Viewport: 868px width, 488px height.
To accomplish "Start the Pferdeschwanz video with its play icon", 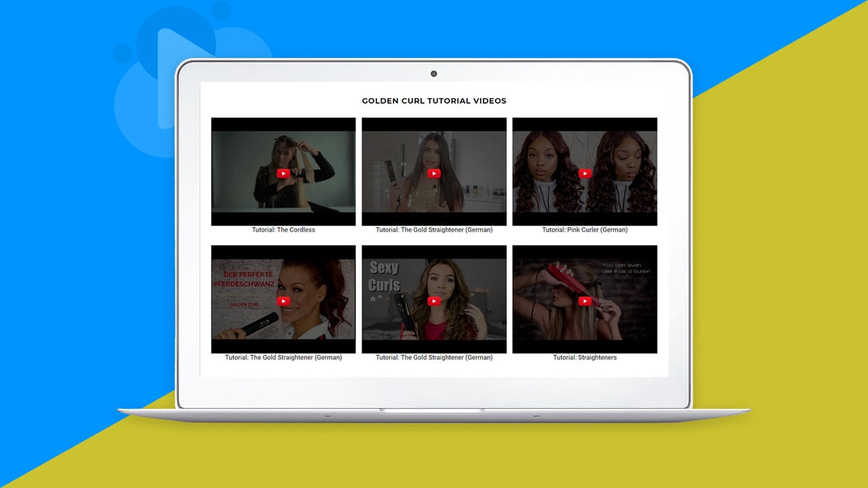I will pos(283,301).
